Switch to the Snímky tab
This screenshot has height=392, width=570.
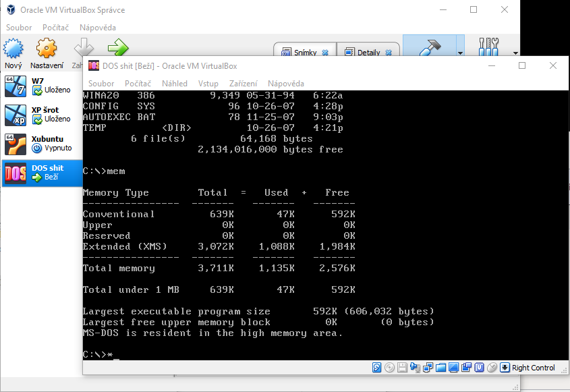click(305, 53)
